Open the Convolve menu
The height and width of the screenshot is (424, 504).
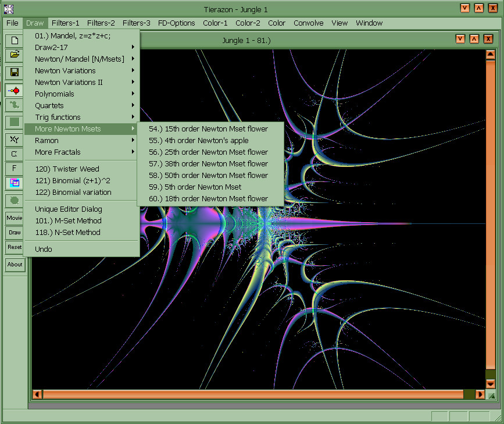tap(308, 23)
